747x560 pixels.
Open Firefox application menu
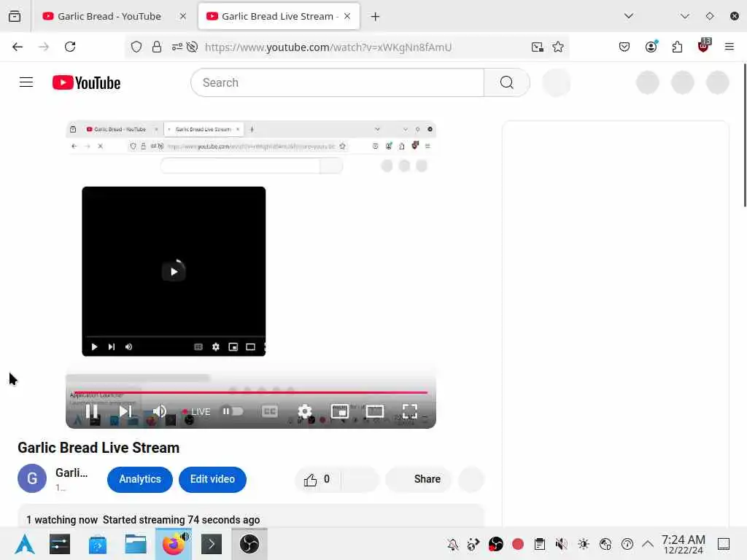(x=729, y=47)
